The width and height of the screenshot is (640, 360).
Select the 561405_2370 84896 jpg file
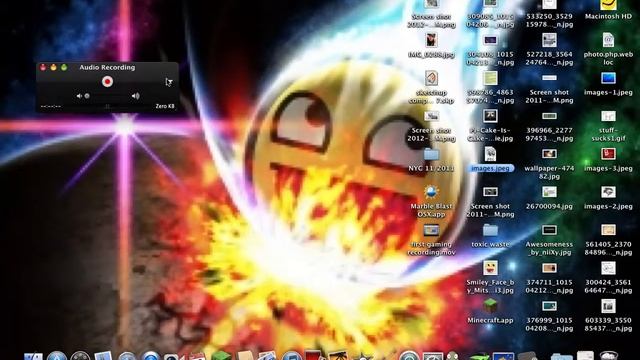[608, 230]
